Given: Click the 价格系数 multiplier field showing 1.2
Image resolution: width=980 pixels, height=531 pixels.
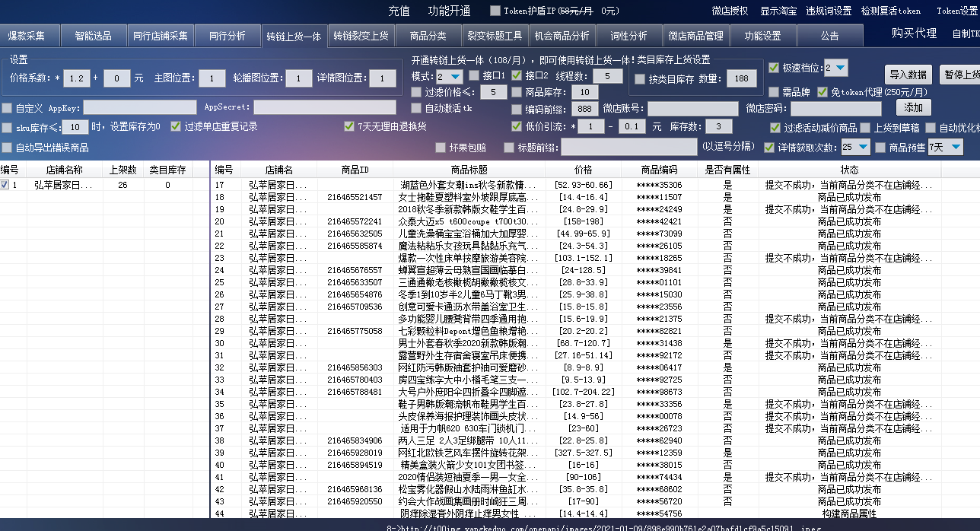Looking at the screenshot, I should tap(76, 78).
